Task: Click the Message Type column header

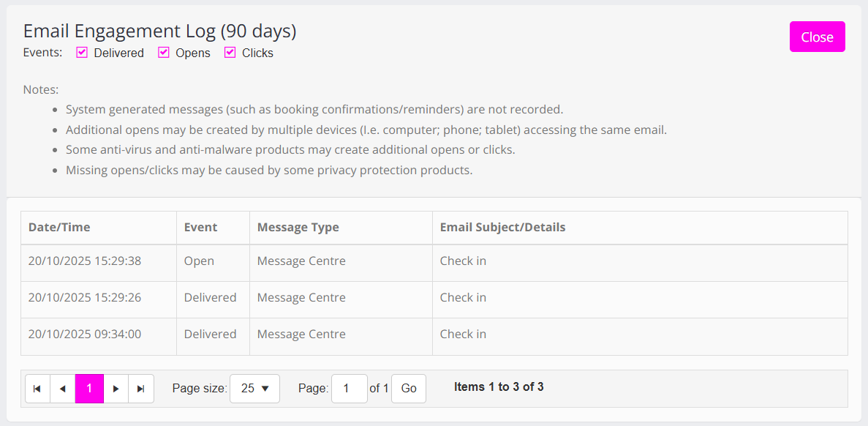Action: 298,227
